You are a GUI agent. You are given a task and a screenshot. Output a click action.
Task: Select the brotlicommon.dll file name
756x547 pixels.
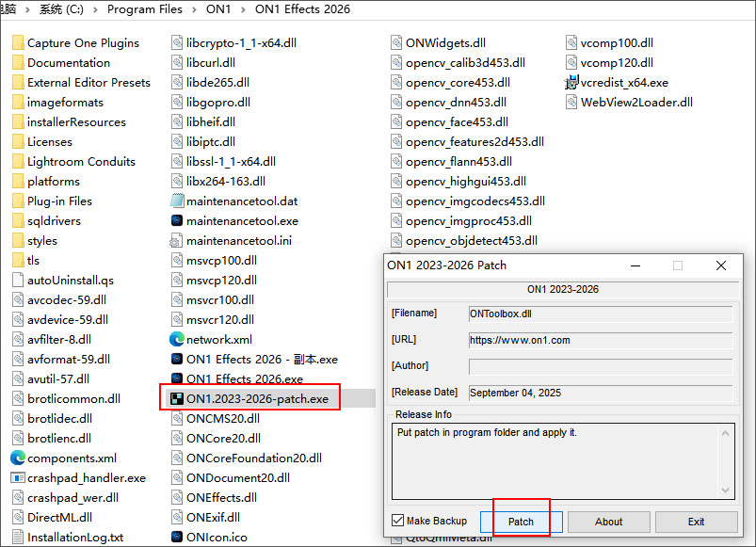tap(73, 398)
